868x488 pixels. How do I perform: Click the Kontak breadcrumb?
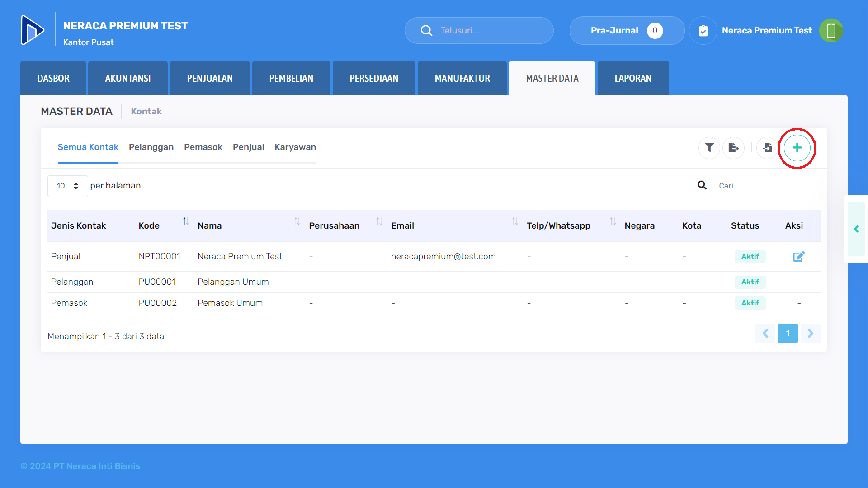point(146,111)
